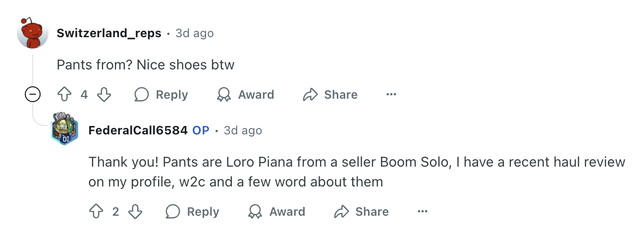Upvote Switzerland_reps' comment
Screen dimensions: 644x243
point(65,95)
